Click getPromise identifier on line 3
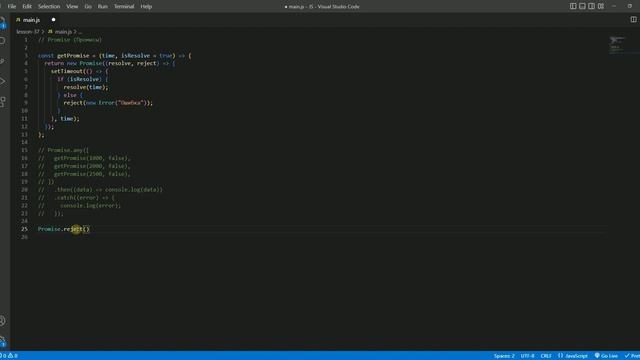The width and height of the screenshot is (640, 360). pos(73,56)
